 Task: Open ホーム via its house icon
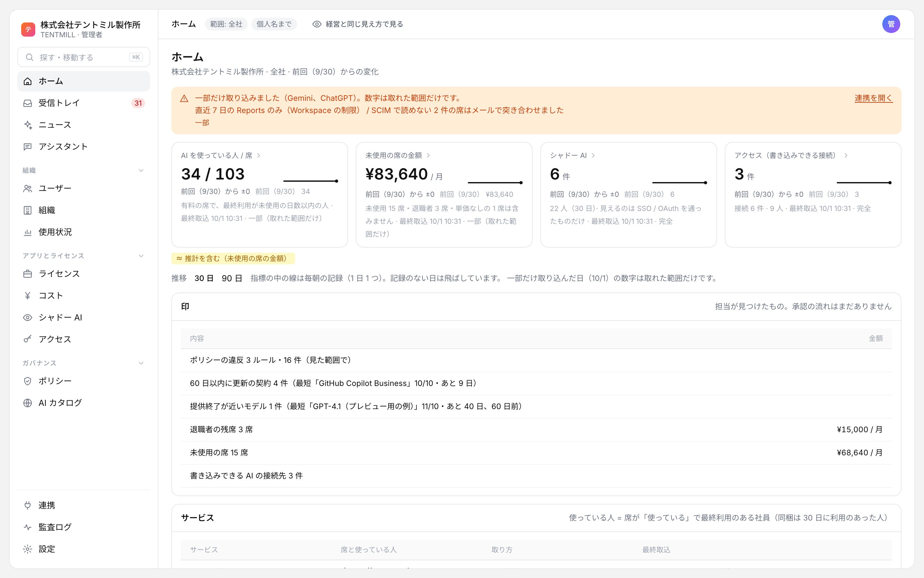[28, 81]
